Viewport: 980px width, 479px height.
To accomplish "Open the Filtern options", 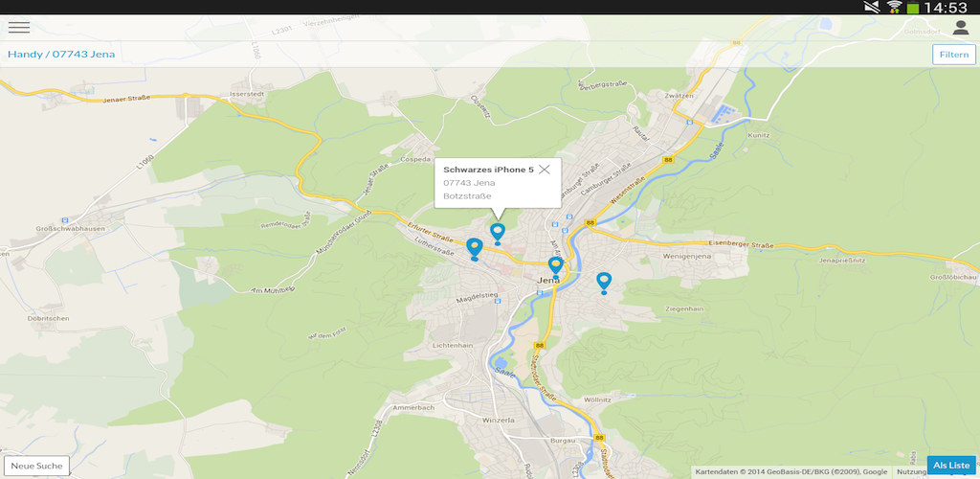I will tap(953, 55).
